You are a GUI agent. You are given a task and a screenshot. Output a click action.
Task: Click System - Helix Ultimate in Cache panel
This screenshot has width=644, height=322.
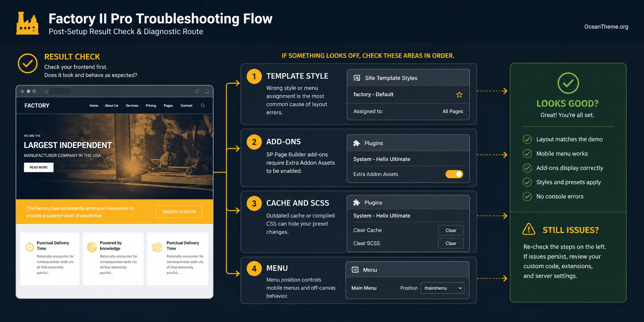point(382,216)
